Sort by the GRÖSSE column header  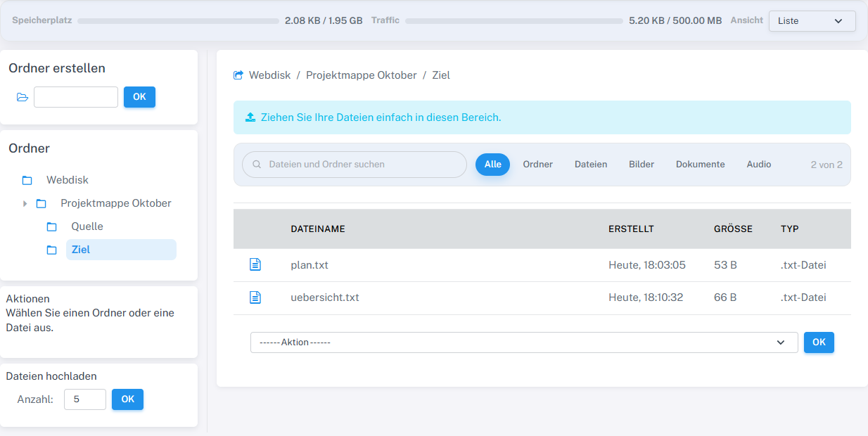pos(733,229)
